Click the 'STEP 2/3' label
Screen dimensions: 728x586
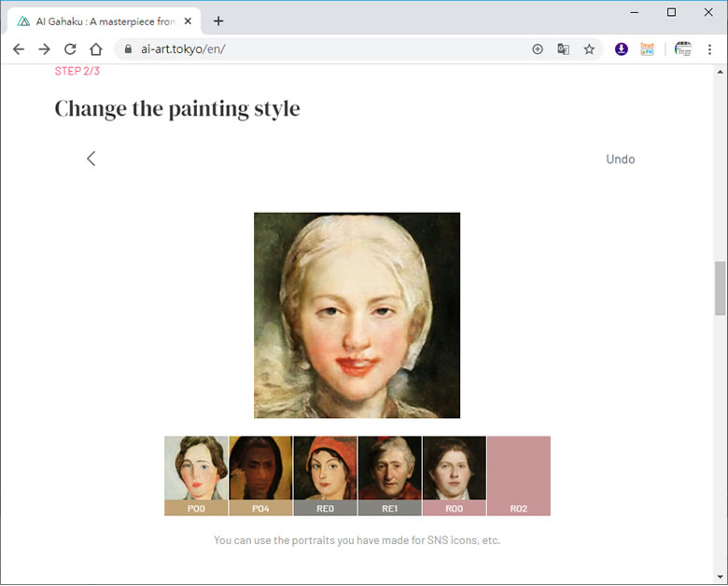77,71
